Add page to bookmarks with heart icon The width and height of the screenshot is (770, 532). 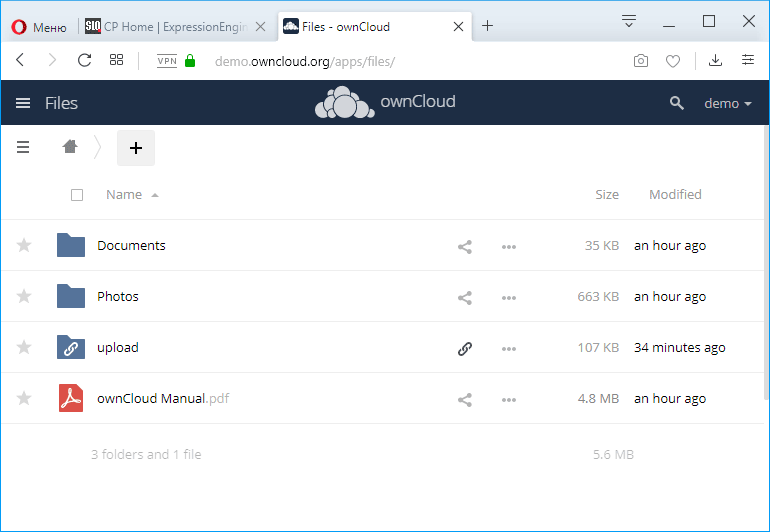pyautogui.click(x=673, y=61)
